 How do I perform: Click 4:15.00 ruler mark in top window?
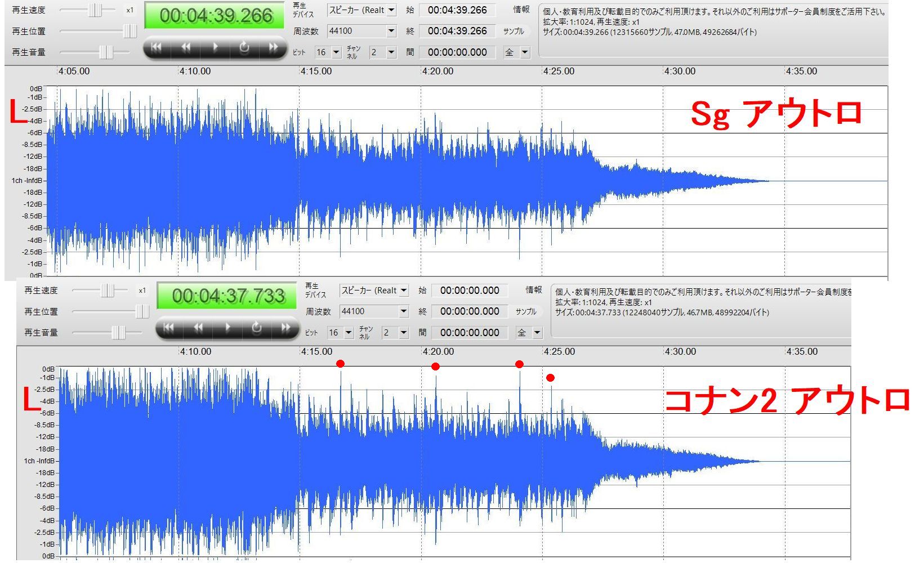(316, 72)
